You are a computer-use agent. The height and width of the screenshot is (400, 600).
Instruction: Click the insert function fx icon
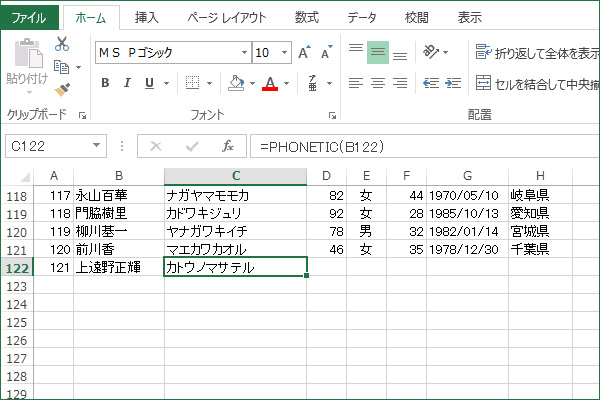[x=228, y=146]
